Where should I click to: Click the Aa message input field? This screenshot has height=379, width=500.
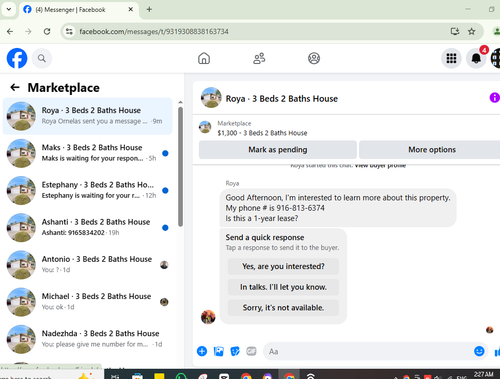[x=367, y=351]
